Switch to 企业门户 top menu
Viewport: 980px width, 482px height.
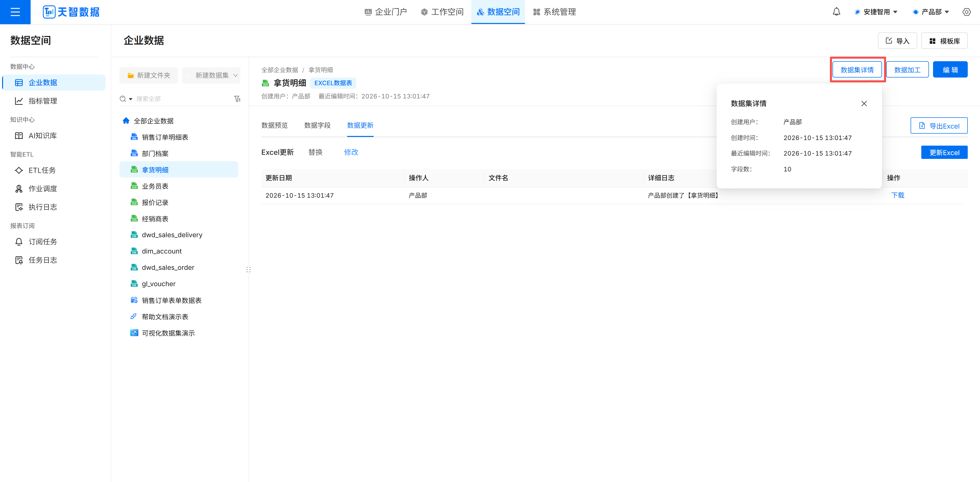pos(385,12)
